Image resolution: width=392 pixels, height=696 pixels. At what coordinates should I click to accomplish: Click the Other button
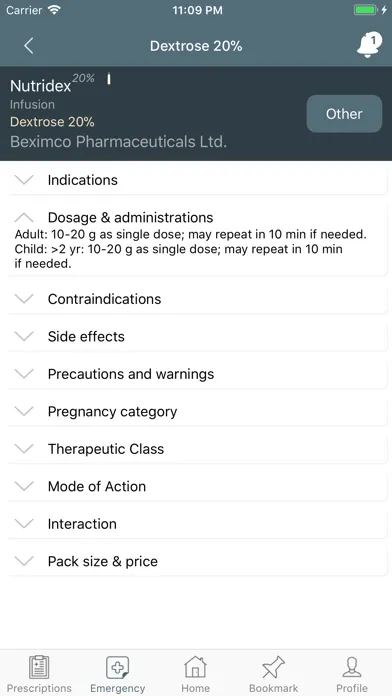point(344,114)
